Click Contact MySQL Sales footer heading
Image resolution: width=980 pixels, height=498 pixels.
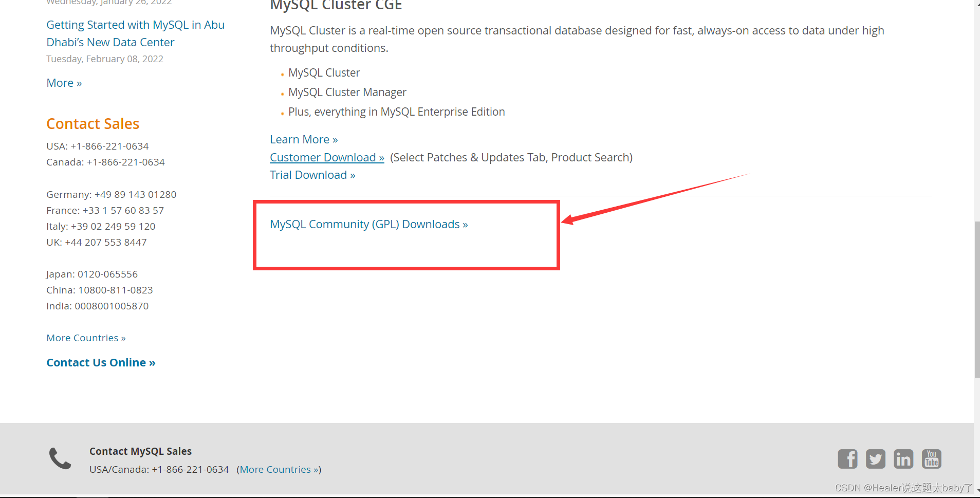click(x=140, y=451)
